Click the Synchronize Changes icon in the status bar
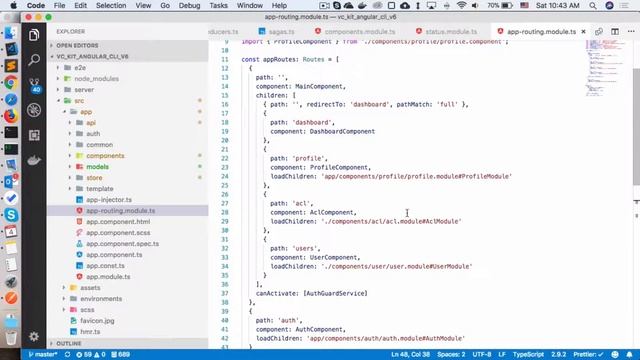This screenshot has width=640, height=360. tap(67, 354)
